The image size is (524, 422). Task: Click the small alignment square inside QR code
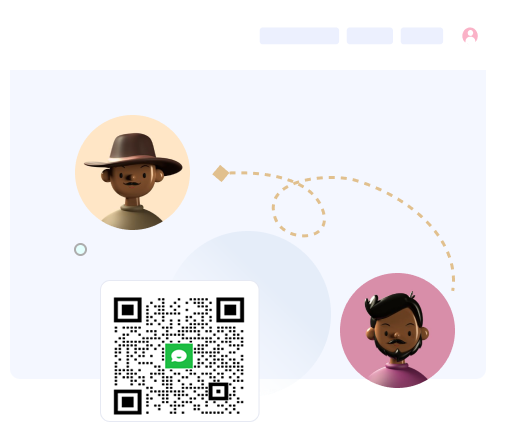(219, 391)
